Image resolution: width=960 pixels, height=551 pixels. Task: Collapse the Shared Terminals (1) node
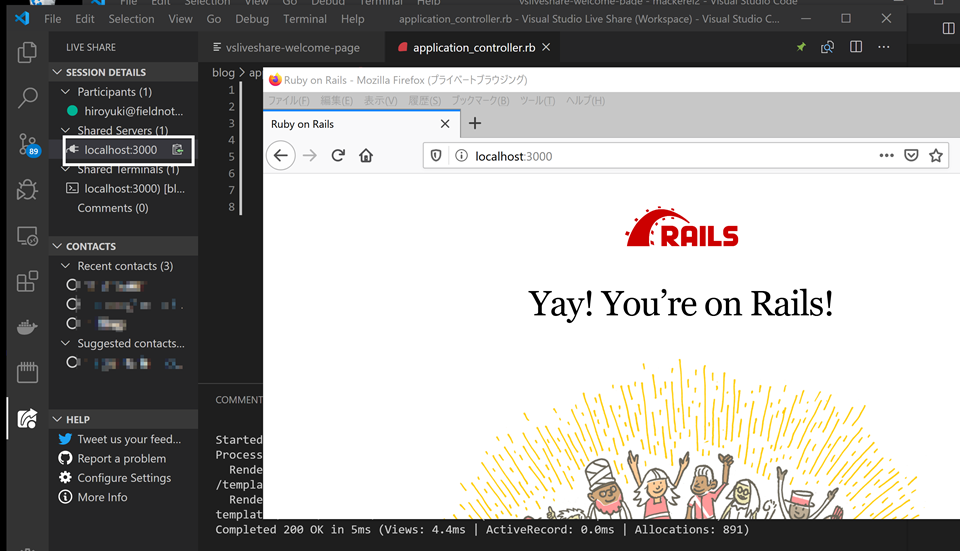[x=66, y=169]
